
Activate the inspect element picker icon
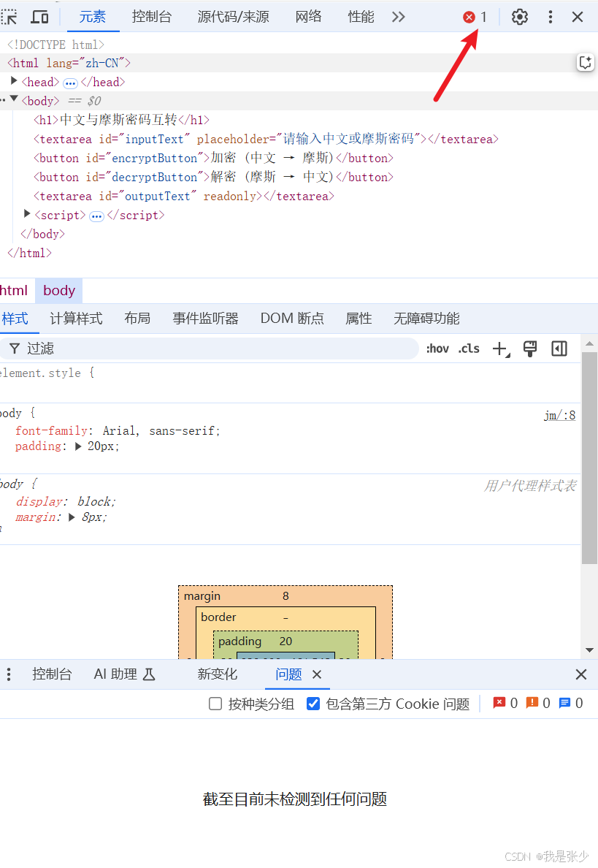click(x=9, y=17)
